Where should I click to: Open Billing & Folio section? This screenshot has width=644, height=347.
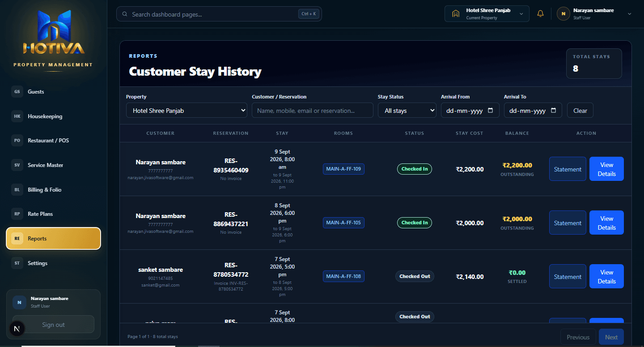(x=53, y=190)
